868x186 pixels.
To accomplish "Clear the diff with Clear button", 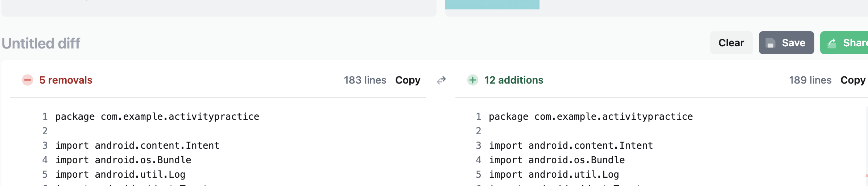I will click(731, 43).
